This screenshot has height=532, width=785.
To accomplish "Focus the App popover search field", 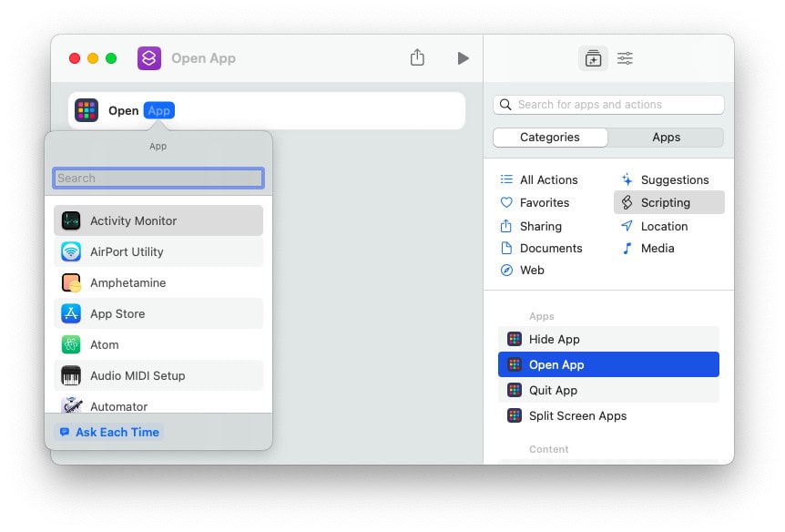I will (158, 178).
